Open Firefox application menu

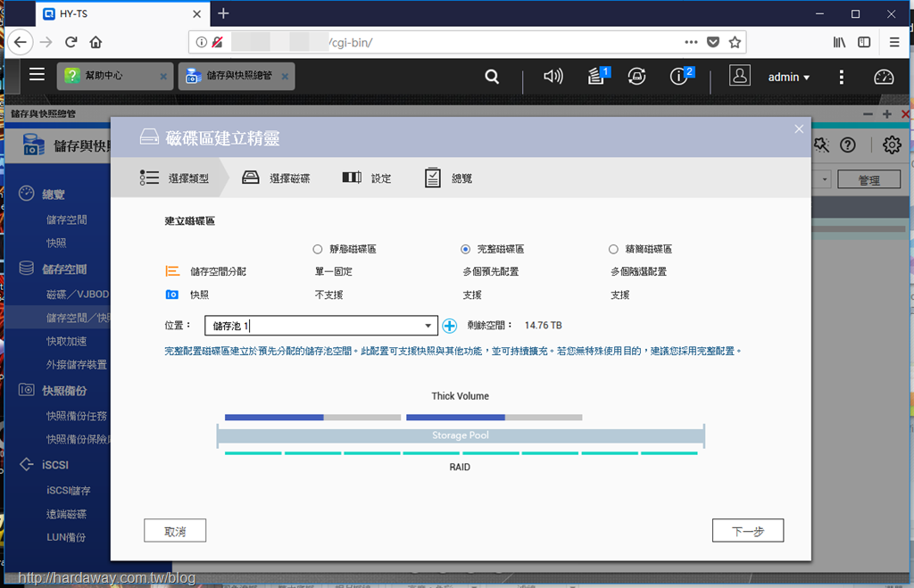[894, 42]
